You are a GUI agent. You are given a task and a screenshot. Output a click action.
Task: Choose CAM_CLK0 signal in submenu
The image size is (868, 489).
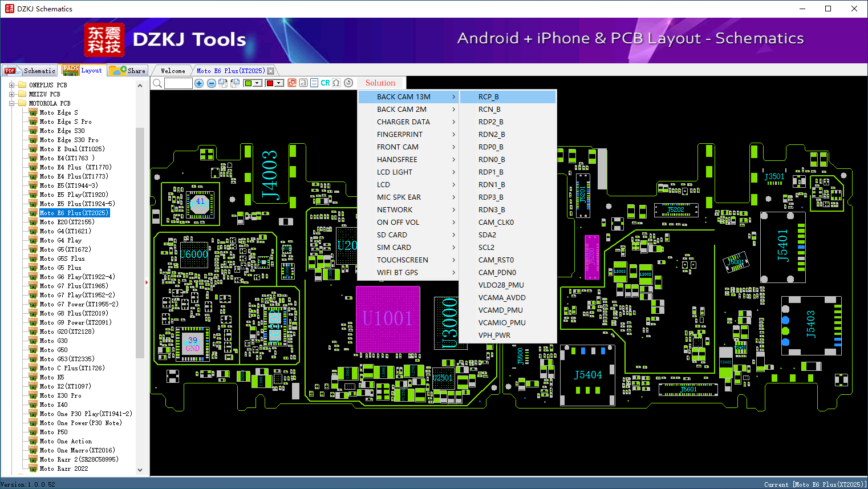pyautogui.click(x=508, y=223)
